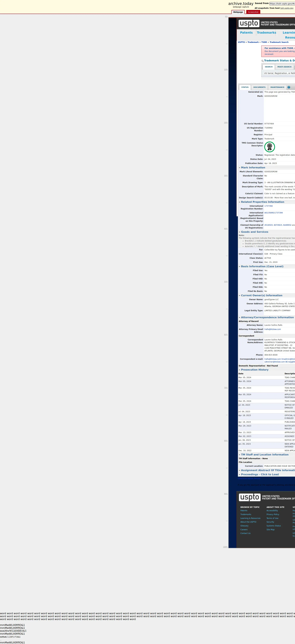The height and width of the screenshot is (644, 295).
Task: Collapse the Mark Information section
Action: [253, 167]
